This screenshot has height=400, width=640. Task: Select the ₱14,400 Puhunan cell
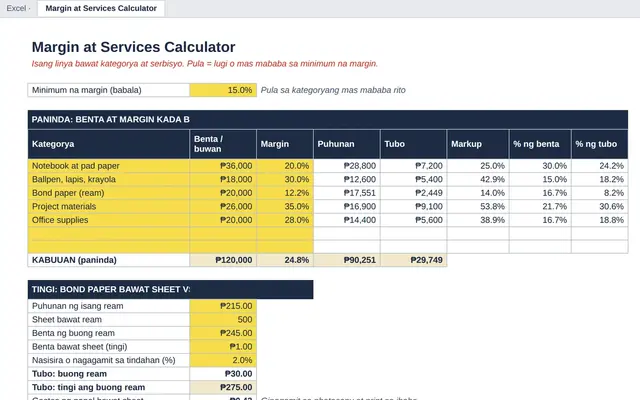point(347,220)
